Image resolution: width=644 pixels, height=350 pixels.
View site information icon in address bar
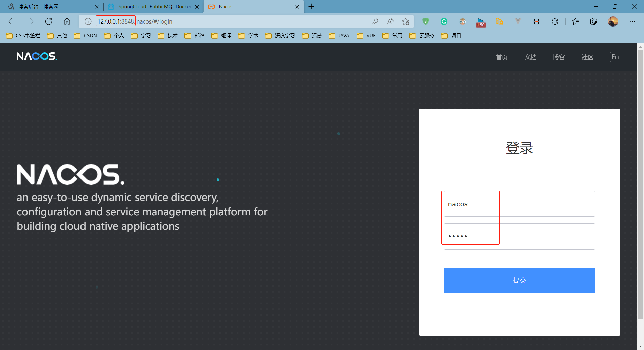click(88, 21)
